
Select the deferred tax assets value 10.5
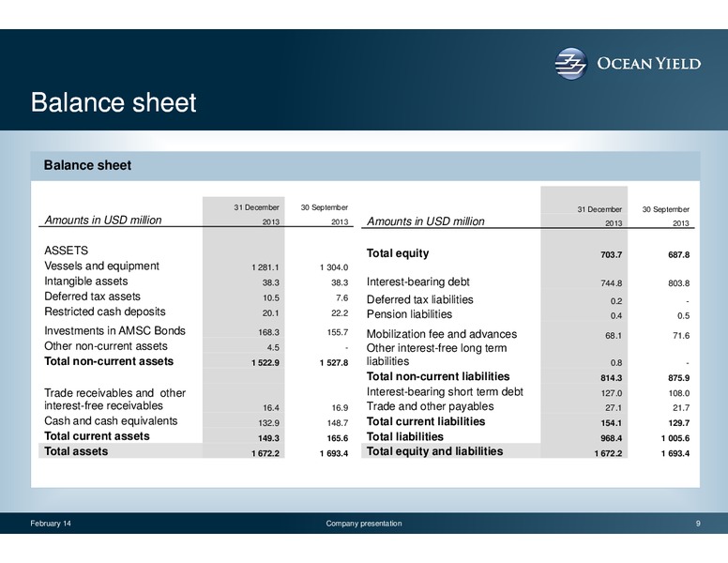tap(271, 297)
